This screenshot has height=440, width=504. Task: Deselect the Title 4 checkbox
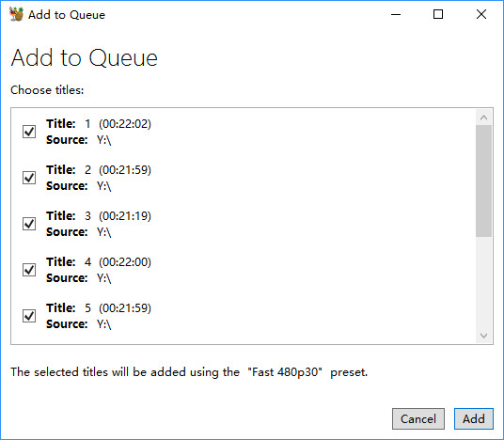coord(29,270)
